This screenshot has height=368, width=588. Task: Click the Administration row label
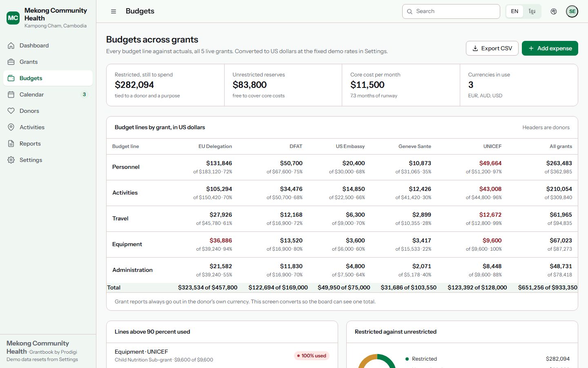pos(132,270)
